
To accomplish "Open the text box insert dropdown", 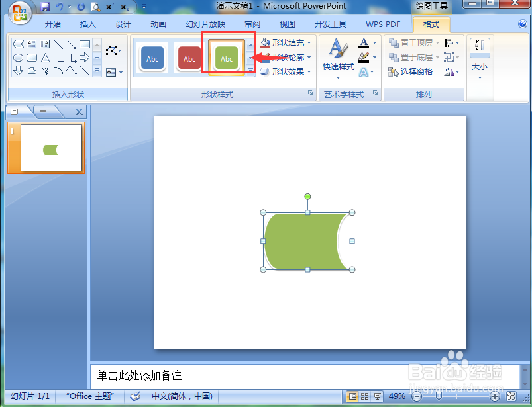I will tap(115, 72).
